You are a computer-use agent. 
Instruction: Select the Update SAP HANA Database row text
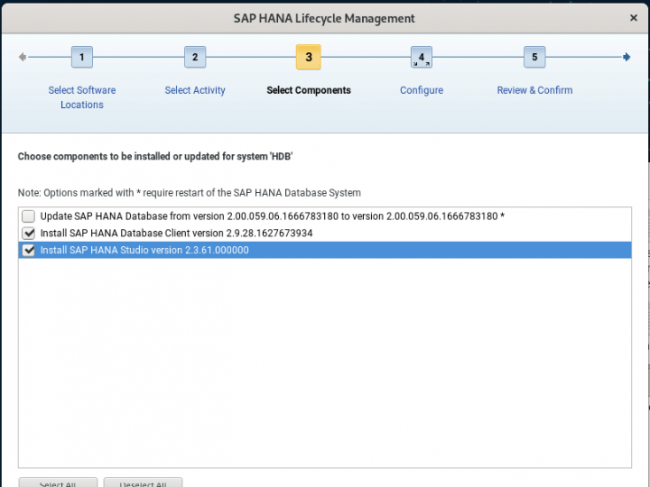tap(272, 216)
